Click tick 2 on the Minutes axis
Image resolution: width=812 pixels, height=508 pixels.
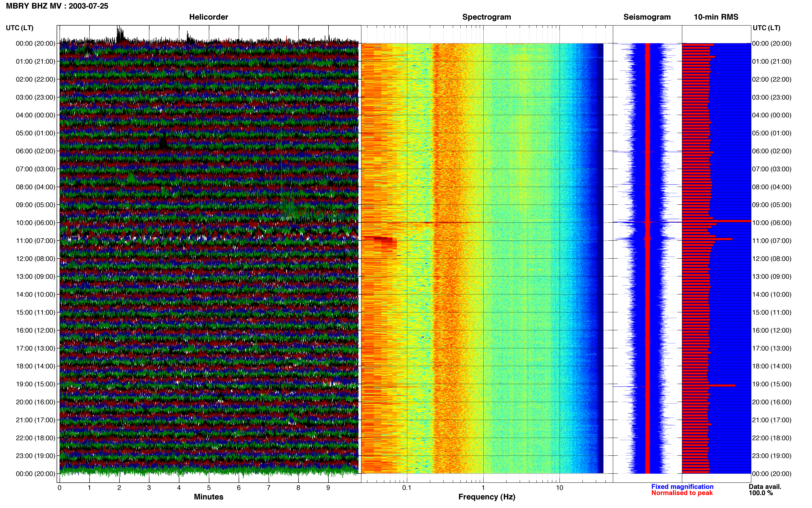point(119,488)
